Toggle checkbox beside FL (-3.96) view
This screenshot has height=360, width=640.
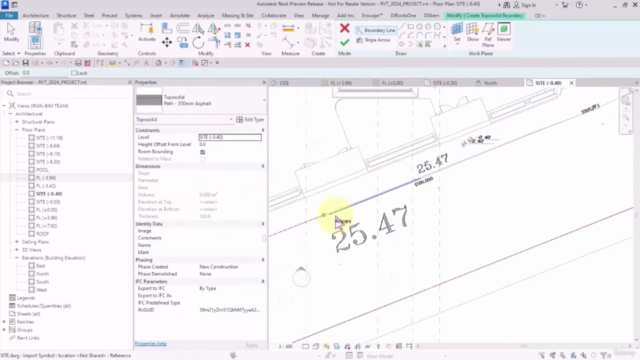click(31, 178)
